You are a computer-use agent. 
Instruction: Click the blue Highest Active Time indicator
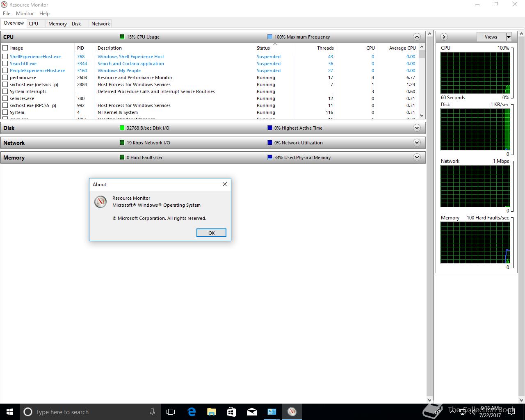(269, 128)
